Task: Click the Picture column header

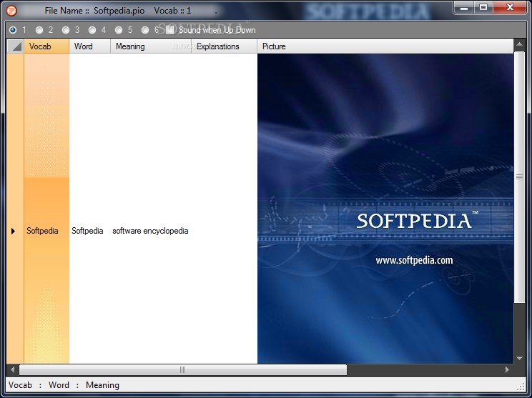Action: pos(385,46)
